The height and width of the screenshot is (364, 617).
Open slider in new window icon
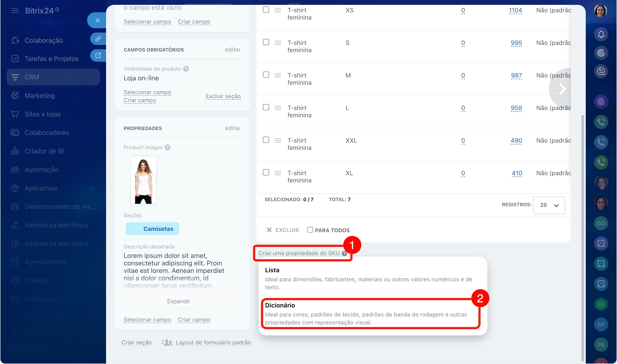click(x=98, y=55)
